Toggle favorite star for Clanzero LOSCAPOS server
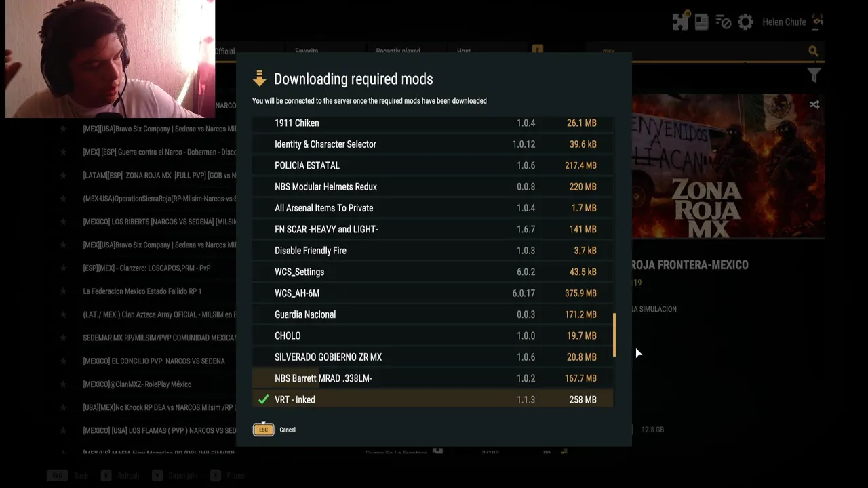 click(63, 268)
